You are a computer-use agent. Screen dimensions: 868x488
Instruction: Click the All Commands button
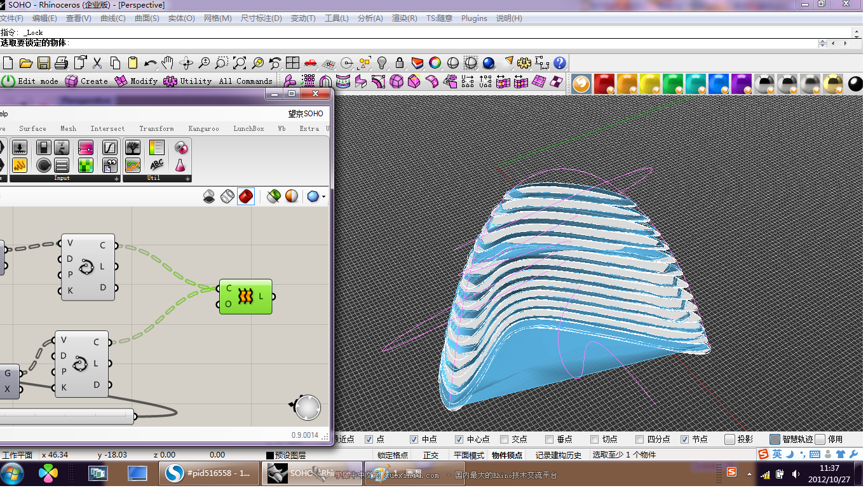tap(245, 81)
